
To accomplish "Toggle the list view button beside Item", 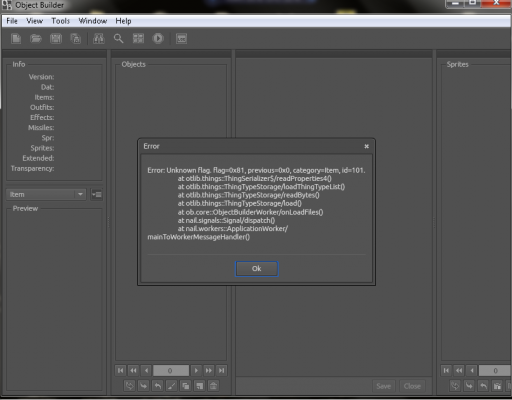I will [x=97, y=194].
